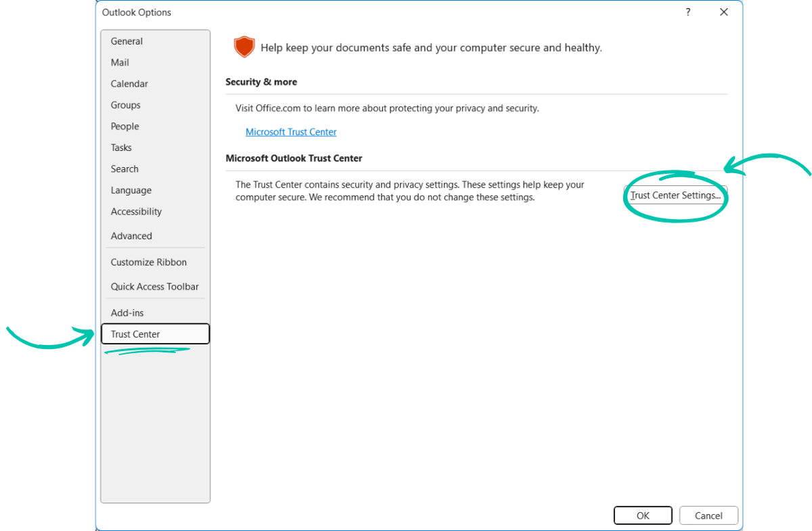Dismiss the dialog with Cancel

coord(708,515)
